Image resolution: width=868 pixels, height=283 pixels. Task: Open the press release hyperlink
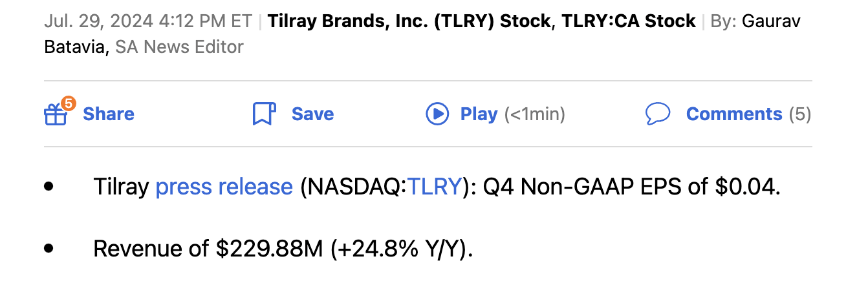224,187
